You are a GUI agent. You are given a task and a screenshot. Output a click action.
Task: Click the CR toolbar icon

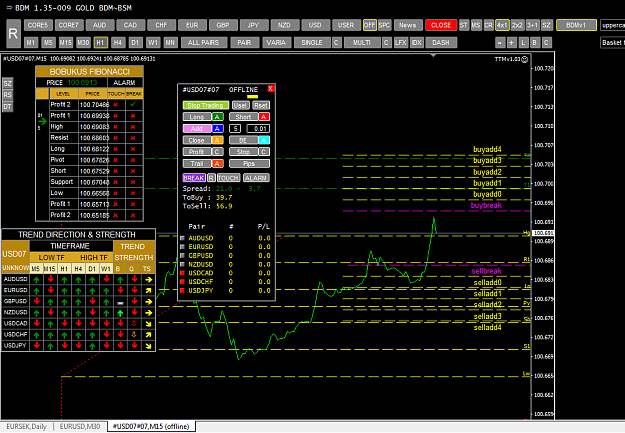coord(488,25)
